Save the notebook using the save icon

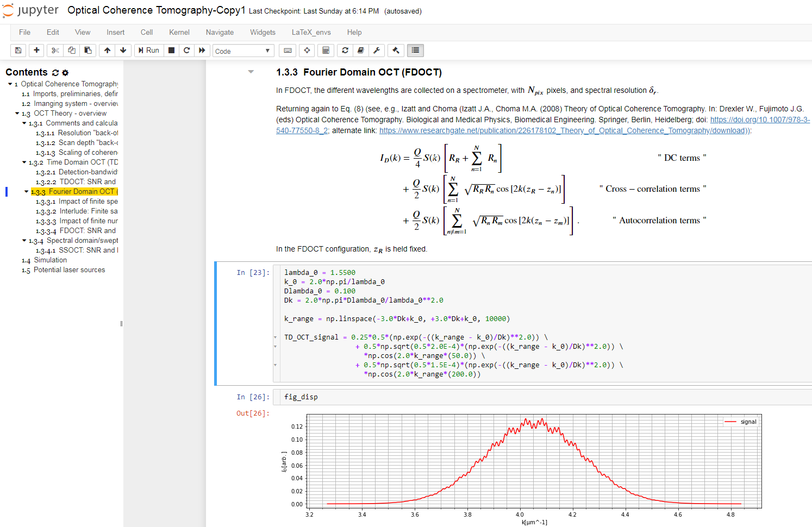(x=18, y=50)
